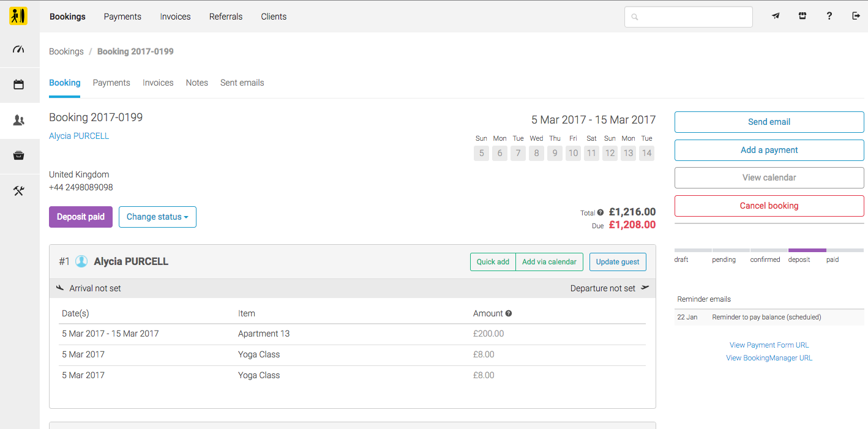Click the help icon beside Total
Screen dimensions: 868x429
coord(600,213)
